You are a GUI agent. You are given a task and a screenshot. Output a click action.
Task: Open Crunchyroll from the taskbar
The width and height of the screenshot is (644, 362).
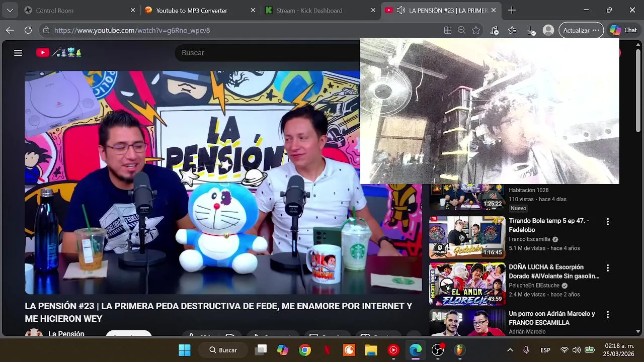tap(349, 350)
